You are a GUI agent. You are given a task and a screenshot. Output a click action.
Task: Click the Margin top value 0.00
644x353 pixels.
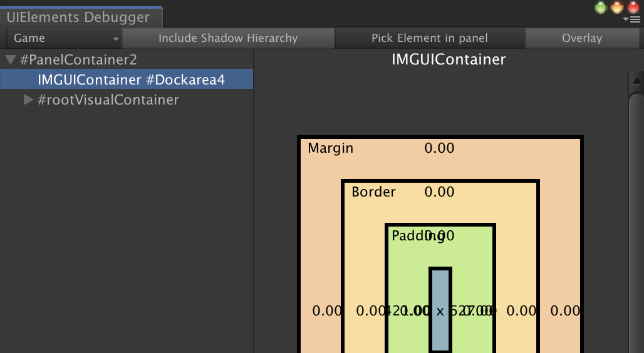439,148
